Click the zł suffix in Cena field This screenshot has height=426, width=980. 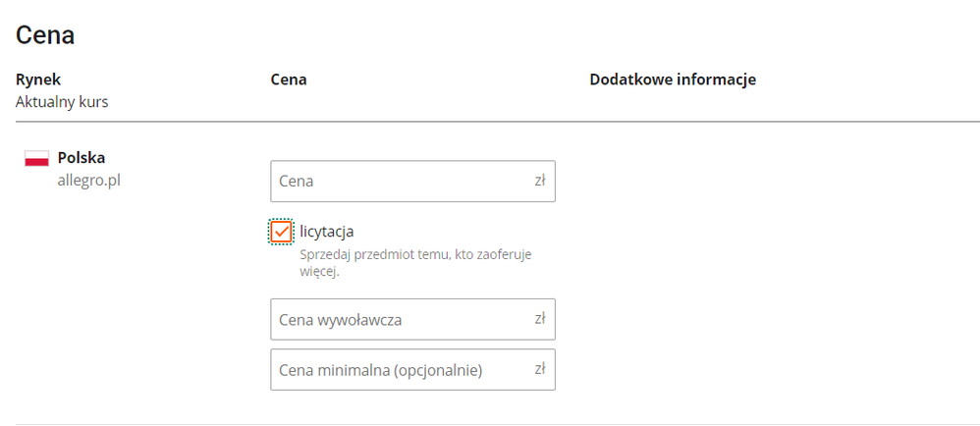point(540,182)
